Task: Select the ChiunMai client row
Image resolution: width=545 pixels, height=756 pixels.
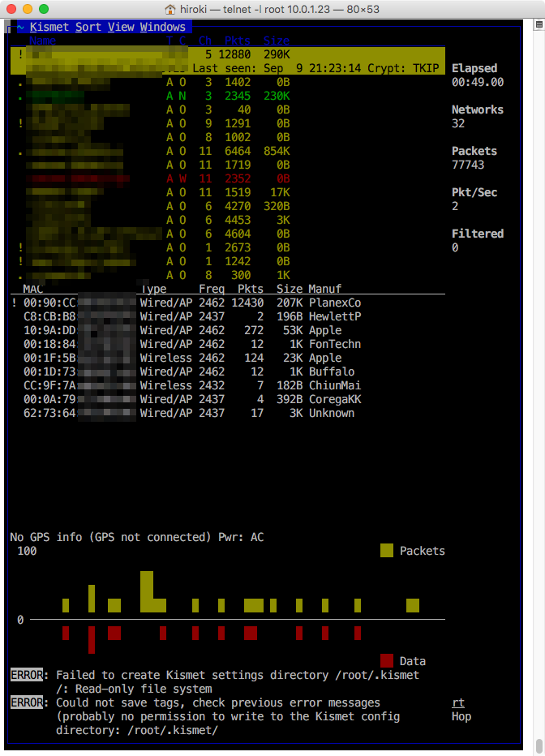Action: tap(227, 385)
